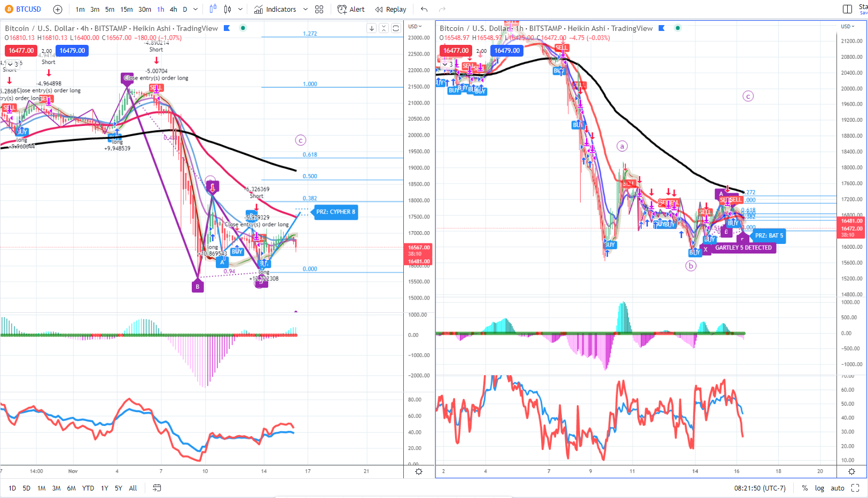Switch to the 4h timeframe

point(174,9)
